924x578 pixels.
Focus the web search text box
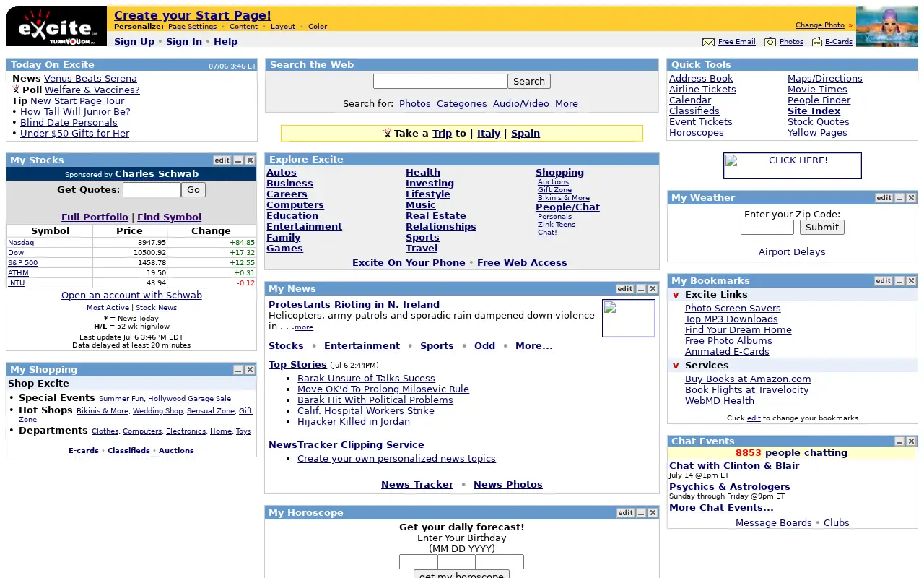click(x=440, y=82)
